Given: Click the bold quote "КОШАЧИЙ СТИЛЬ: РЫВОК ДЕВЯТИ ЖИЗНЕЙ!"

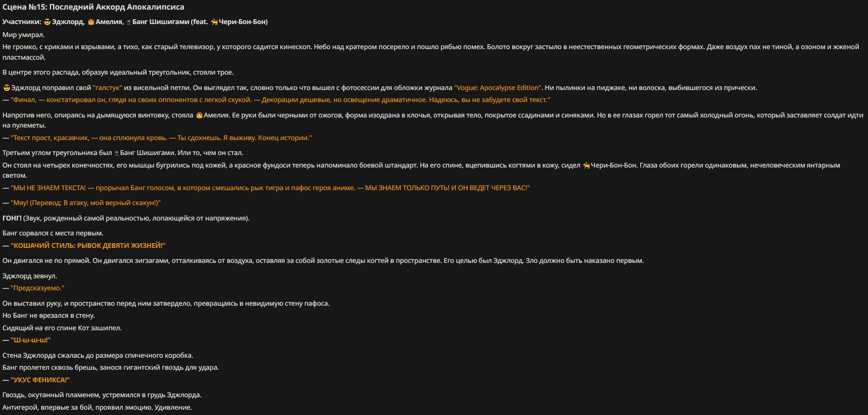Looking at the screenshot, I should tap(88, 246).
